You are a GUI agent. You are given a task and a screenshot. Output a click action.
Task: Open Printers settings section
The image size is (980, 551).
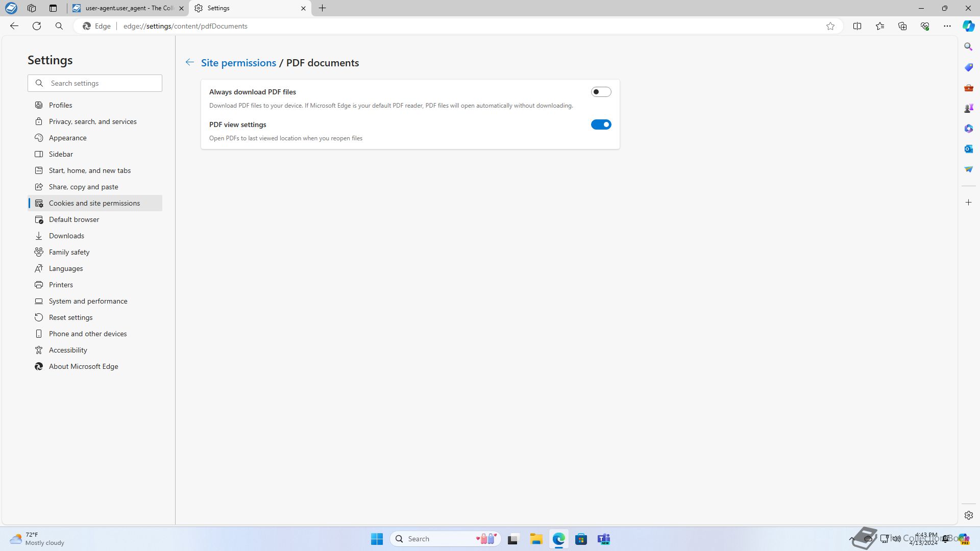pyautogui.click(x=95, y=285)
